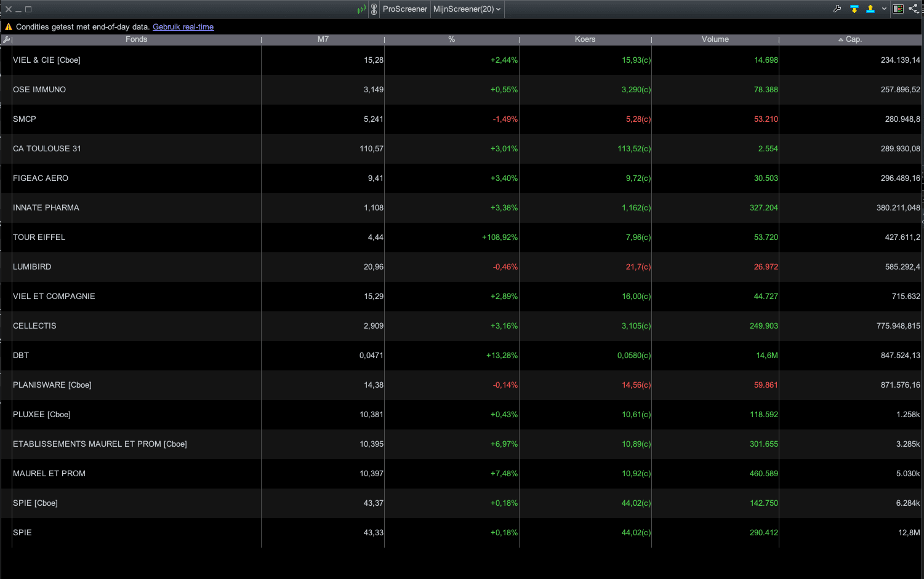Click the 9,72(c) price for FIGEAC AERO
Image resolution: width=924 pixels, height=579 pixels.
(x=638, y=178)
